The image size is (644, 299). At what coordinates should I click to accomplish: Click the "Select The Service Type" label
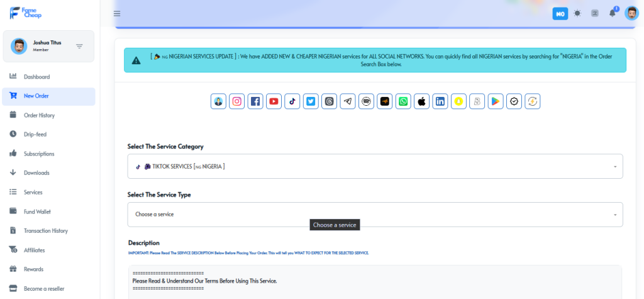click(x=159, y=195)
